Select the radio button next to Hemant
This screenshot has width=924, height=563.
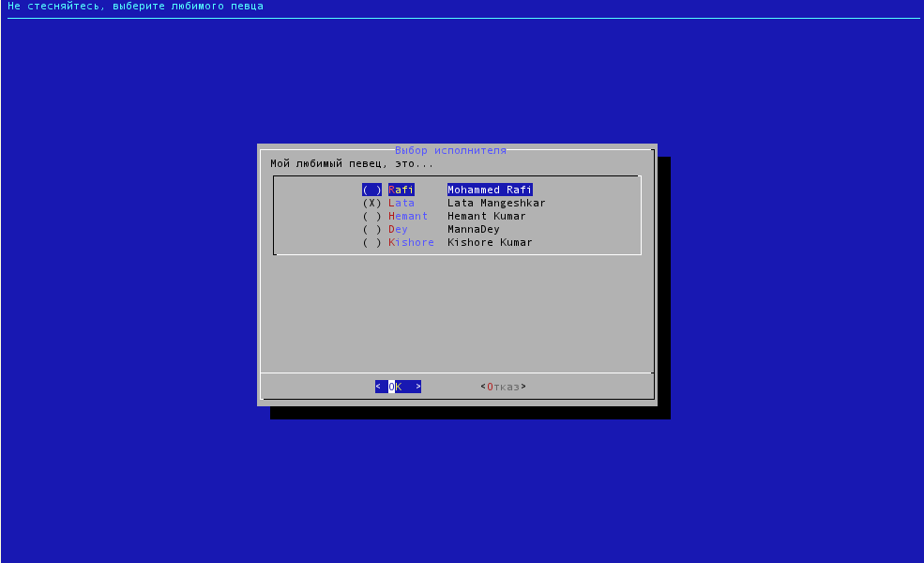click(x=372, y=216)
